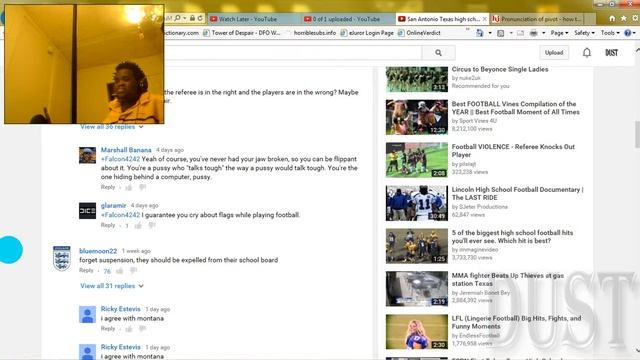Click the command bar feeds icon
The height and width of the screenshot is (360, 640).
500,33
